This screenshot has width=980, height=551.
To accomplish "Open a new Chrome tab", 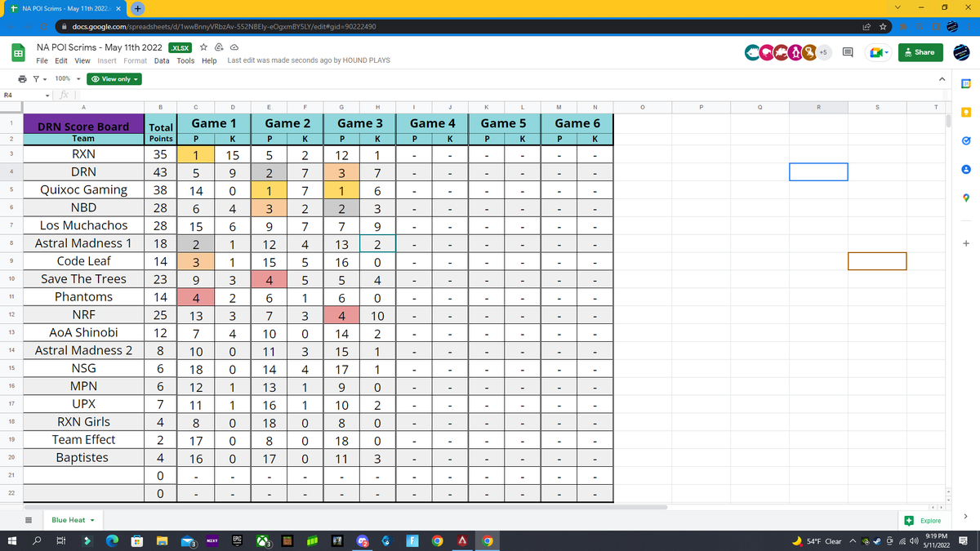I will click(x=138, y=8).
